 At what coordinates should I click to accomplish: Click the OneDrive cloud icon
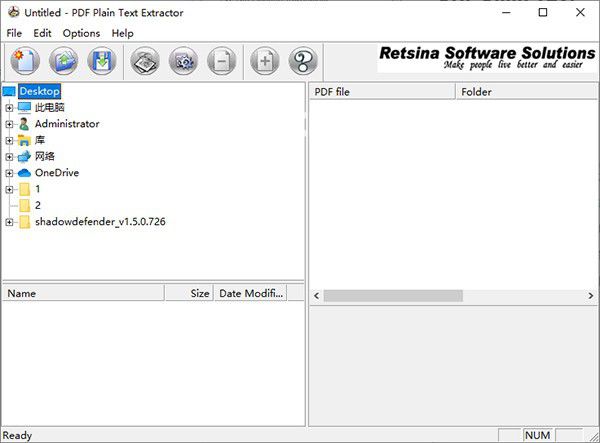pos(24,173)
